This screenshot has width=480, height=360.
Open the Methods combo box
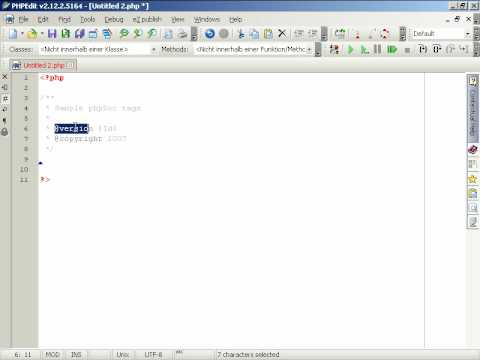(253, 49)
